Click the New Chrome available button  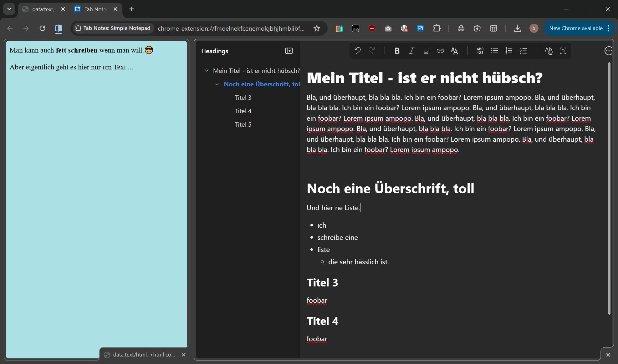576,28
